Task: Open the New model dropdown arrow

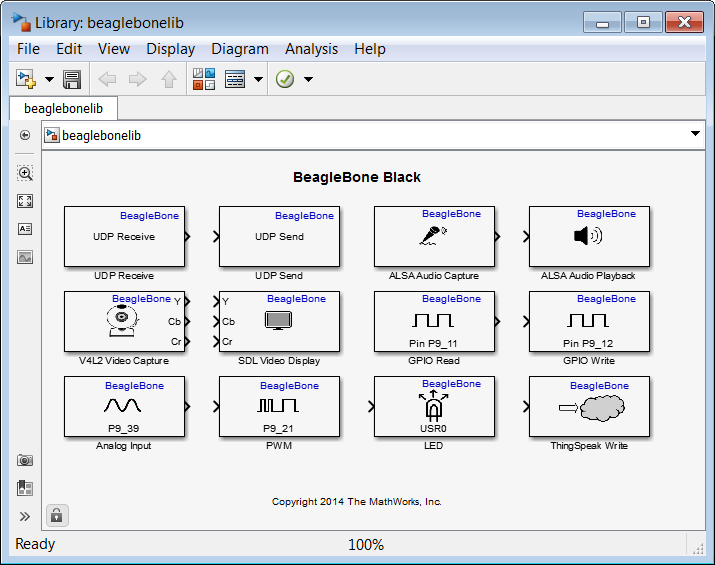Action: point(48,80)
